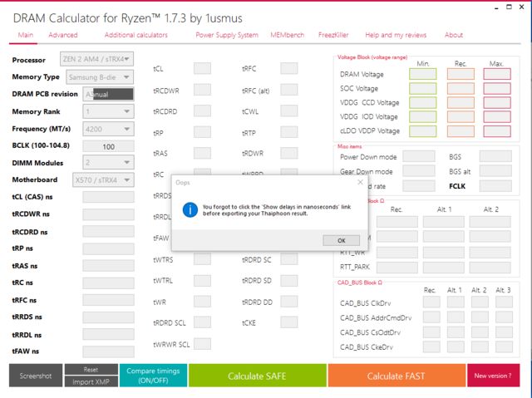Image resolution: width=532 pixels, height=398 pixels.
Task: Click the DRAM Voltage Min. green box
Action: pos(423,74)
